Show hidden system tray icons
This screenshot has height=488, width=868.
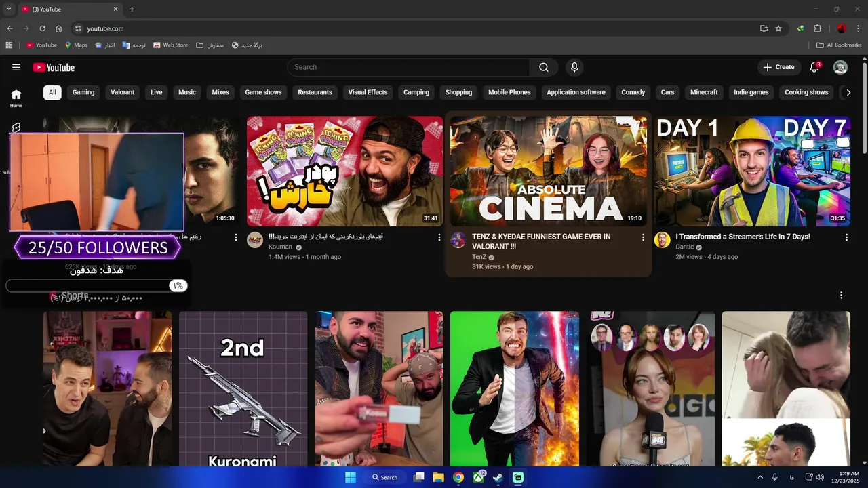pyautogui.click(x=760, y=477)
